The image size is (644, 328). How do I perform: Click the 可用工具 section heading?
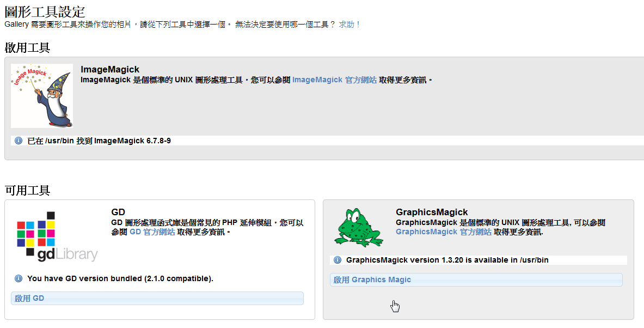pyautogui.click(x=27, y=190)
